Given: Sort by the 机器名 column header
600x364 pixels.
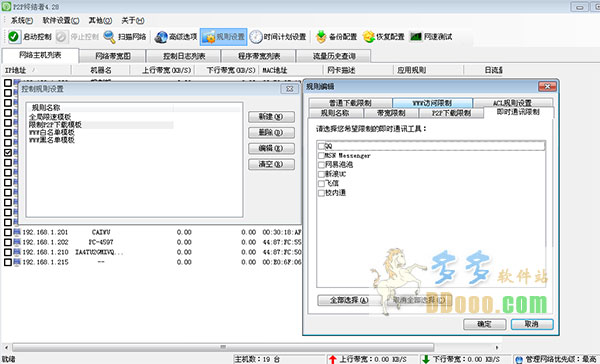Looking at the screenshot, I should 101,70.
